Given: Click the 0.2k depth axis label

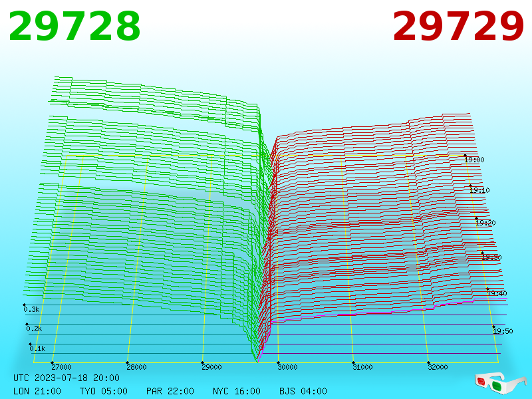Looking at the screenshot, I should coord(35,329).
